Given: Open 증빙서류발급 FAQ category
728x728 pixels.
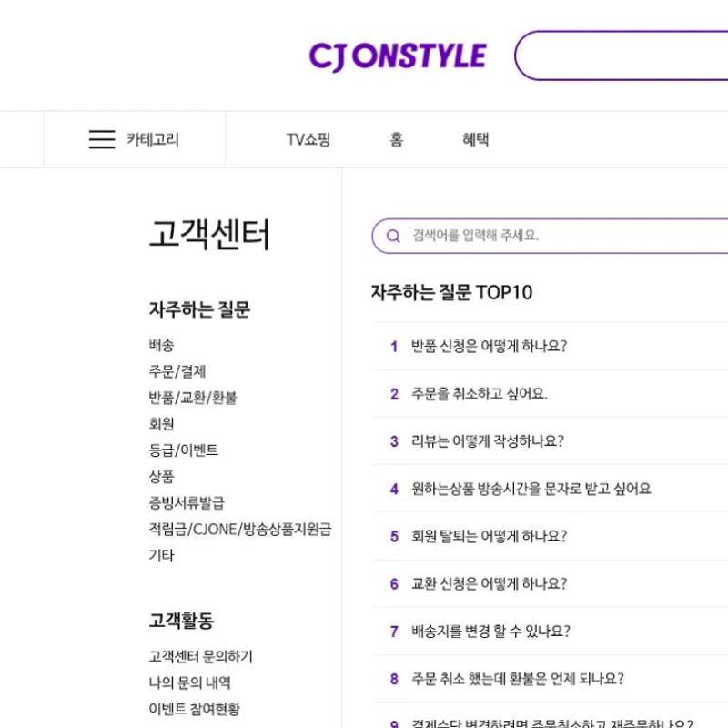Looking at the screenshot, I should [187, 503].
